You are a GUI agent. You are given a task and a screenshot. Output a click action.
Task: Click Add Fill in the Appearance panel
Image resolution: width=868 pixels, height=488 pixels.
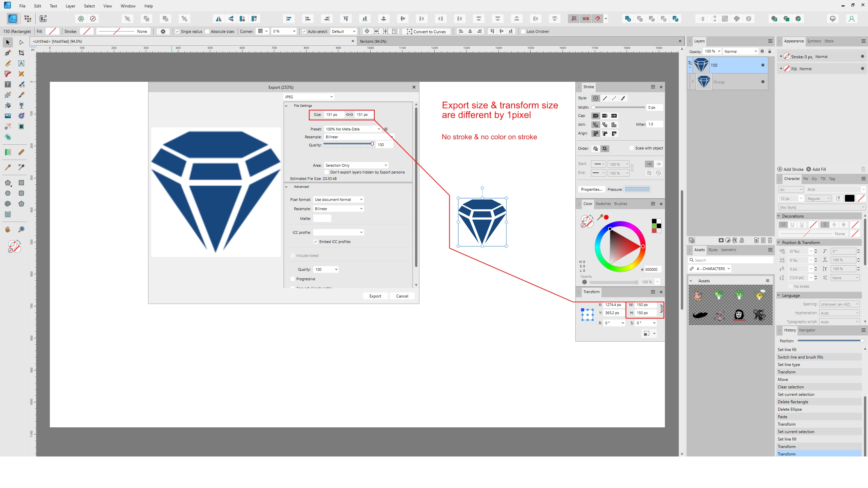816,169
